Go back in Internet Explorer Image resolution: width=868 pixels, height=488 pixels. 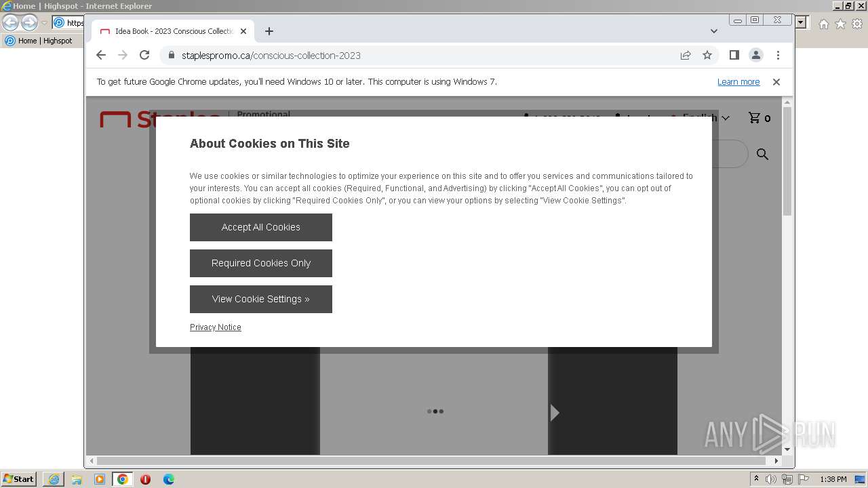pos(10,23)
